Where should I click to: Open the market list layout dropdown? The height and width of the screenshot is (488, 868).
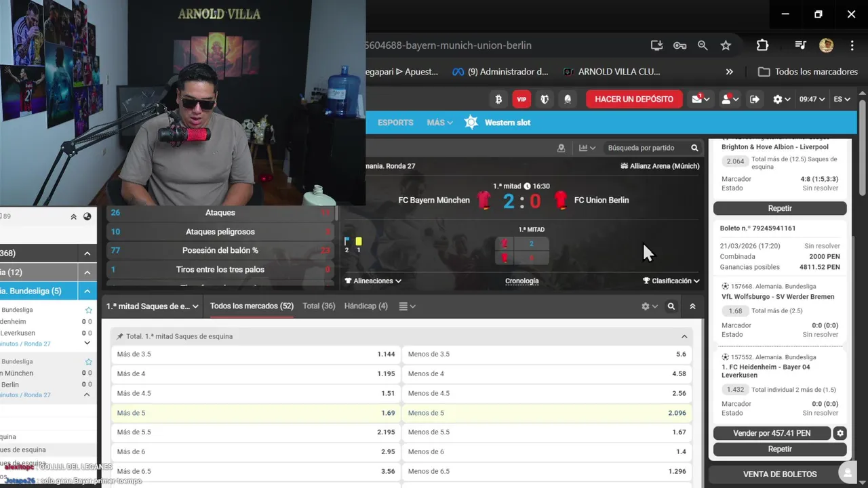click(x=407, y=306)
